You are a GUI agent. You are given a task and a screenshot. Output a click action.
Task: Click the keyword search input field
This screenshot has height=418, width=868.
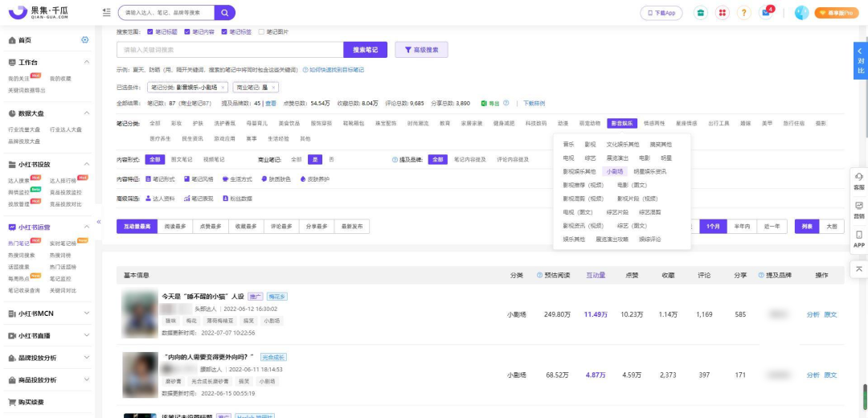[230, 50]
